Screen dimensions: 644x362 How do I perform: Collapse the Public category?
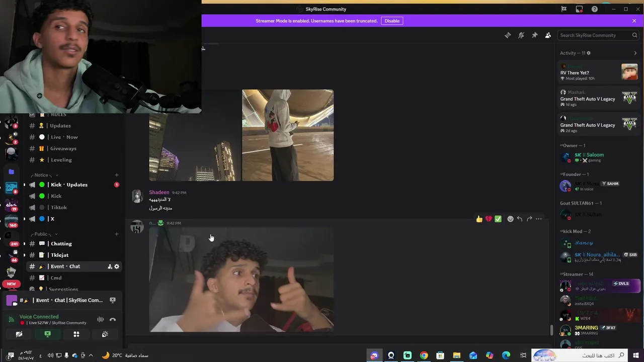44,234
